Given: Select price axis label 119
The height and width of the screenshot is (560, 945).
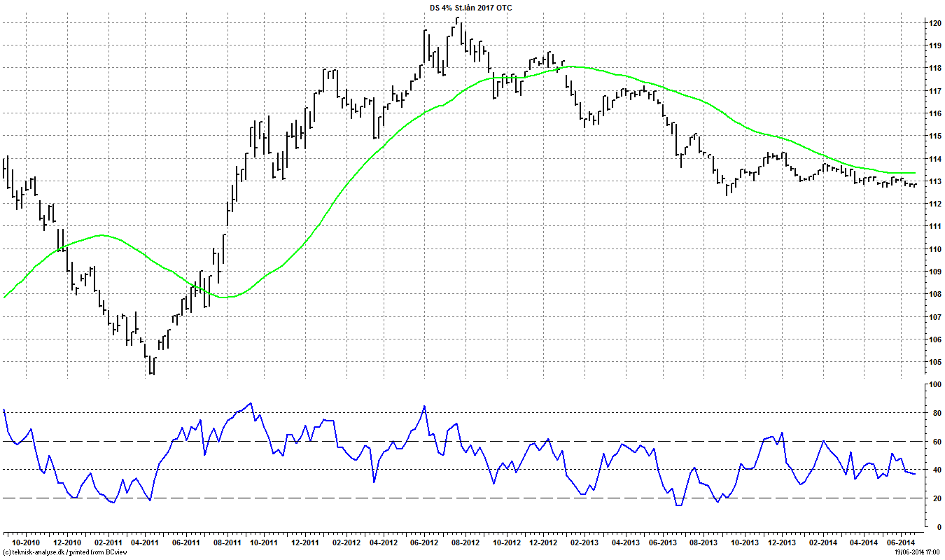Looking at the screenshot, I should tap(934, 45).
